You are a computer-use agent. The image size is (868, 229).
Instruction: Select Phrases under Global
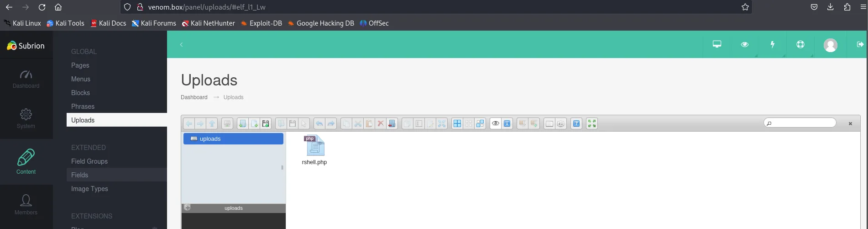(x=83, y=107)
